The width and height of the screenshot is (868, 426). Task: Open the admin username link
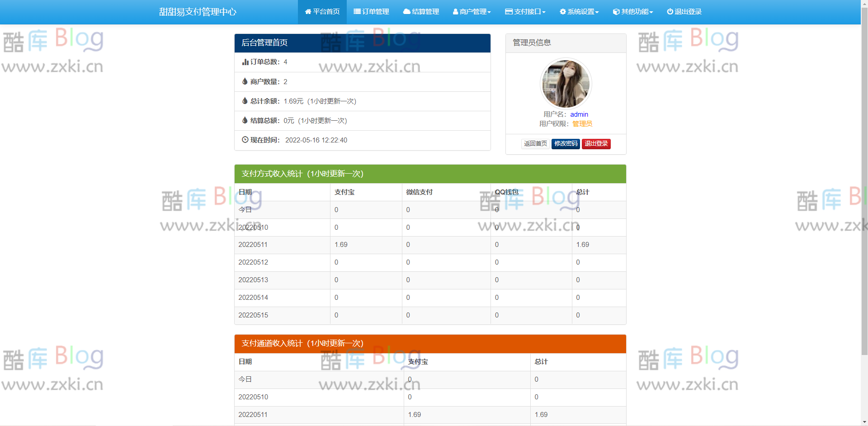pos(579,114)
